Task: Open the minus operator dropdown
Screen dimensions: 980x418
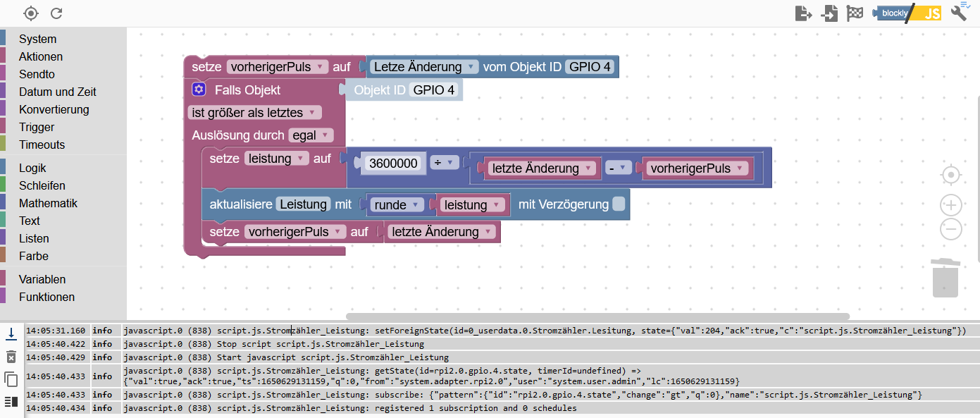Action: (x=618, y=168)
